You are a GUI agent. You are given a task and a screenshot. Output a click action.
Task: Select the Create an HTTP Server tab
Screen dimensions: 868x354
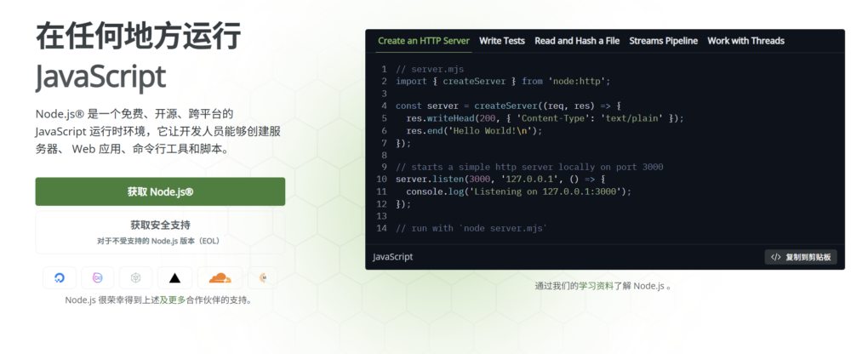point(423,41)
